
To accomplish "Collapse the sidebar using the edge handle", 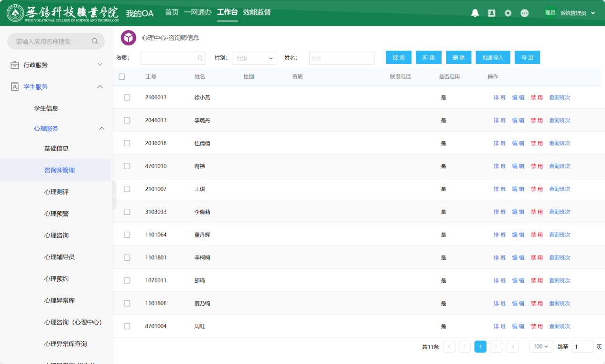I will [114, 195].
